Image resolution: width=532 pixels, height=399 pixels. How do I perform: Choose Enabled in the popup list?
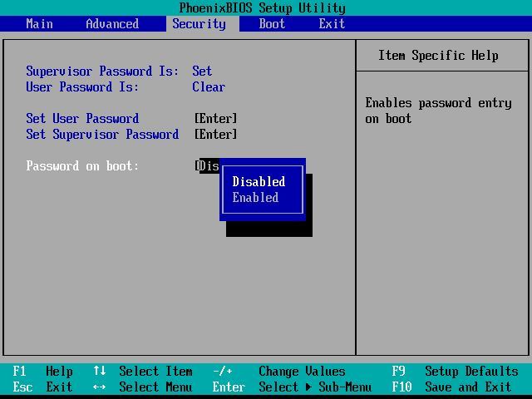pos(255,198)
